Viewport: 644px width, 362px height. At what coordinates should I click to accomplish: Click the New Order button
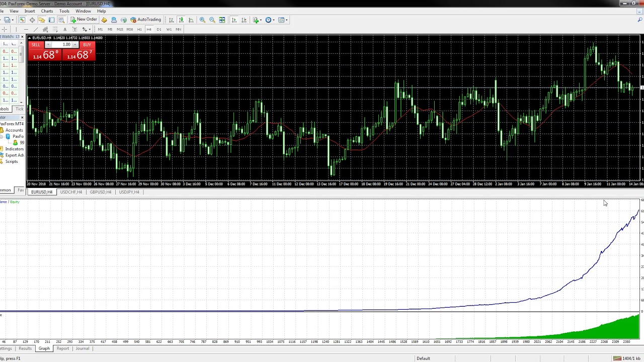(x=84, y=20)
